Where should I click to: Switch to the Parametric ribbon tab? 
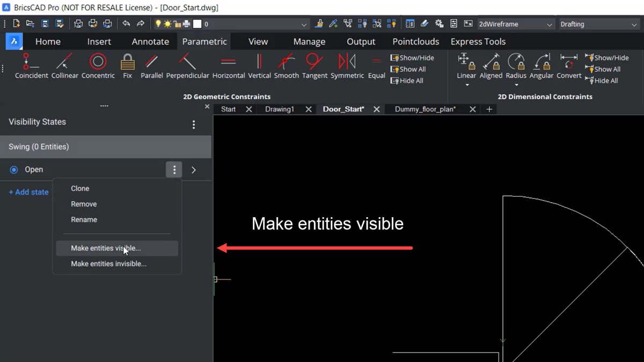204,41
